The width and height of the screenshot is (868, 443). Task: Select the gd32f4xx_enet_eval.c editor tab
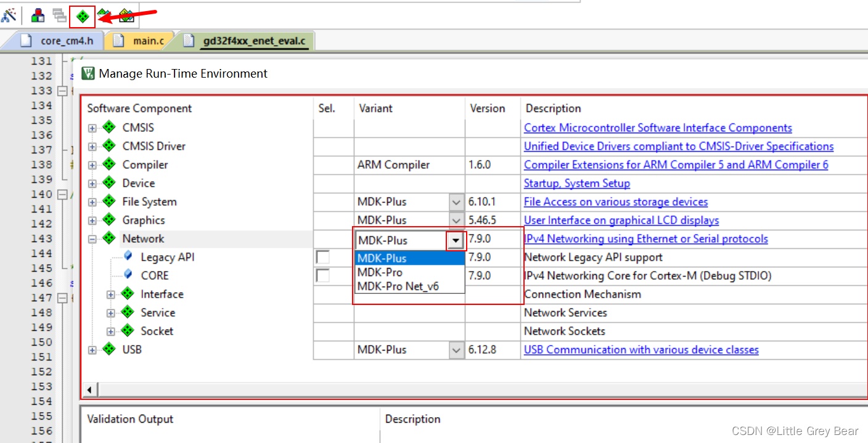[x=247, y=41]
